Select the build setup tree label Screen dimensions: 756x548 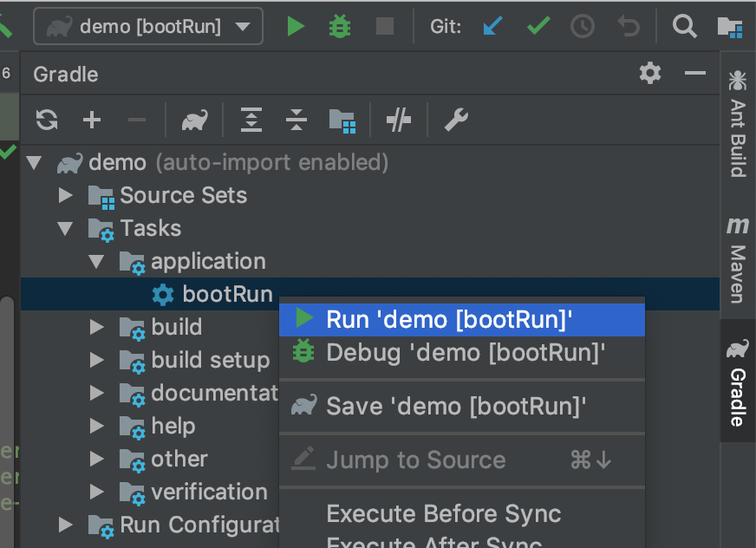click(x=210, y=361)
